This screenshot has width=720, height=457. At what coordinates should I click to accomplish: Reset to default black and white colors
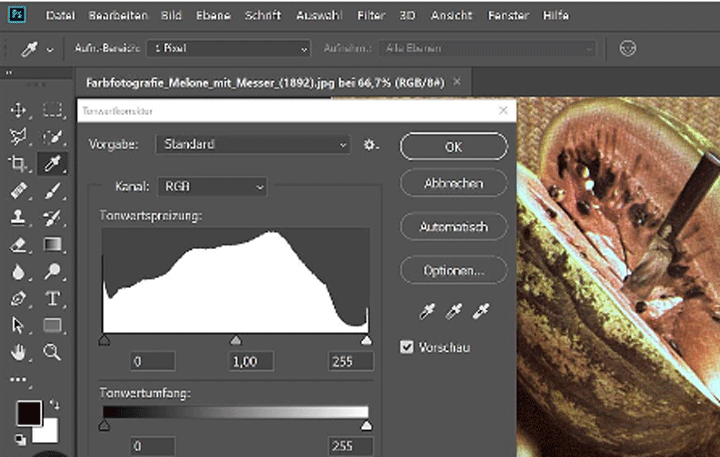(x=20, y=440)
